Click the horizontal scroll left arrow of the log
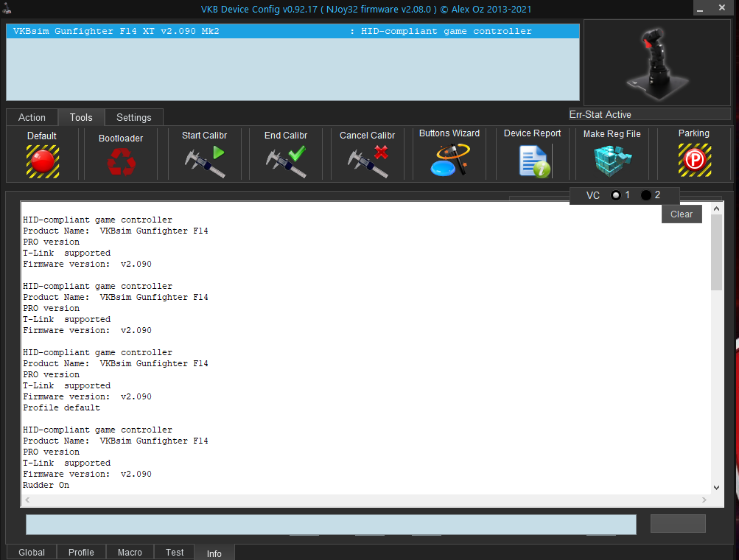The image size is (739, 560). coord(27,500)
